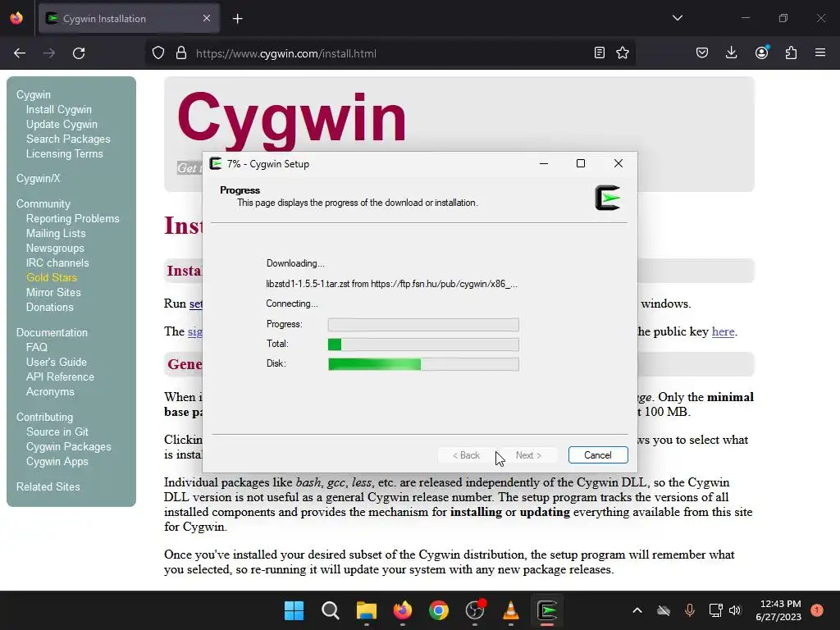Click the microphone tray icon
This screenshot has width=840, height=630.
tap(689, 610)
